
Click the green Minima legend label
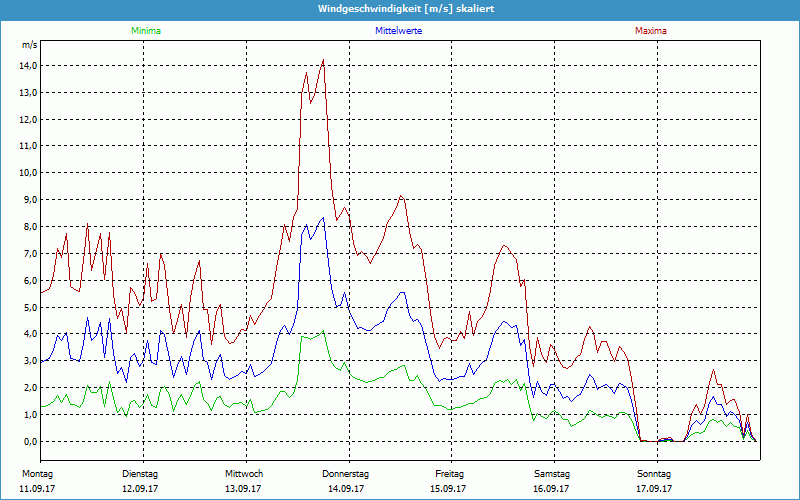146,31
